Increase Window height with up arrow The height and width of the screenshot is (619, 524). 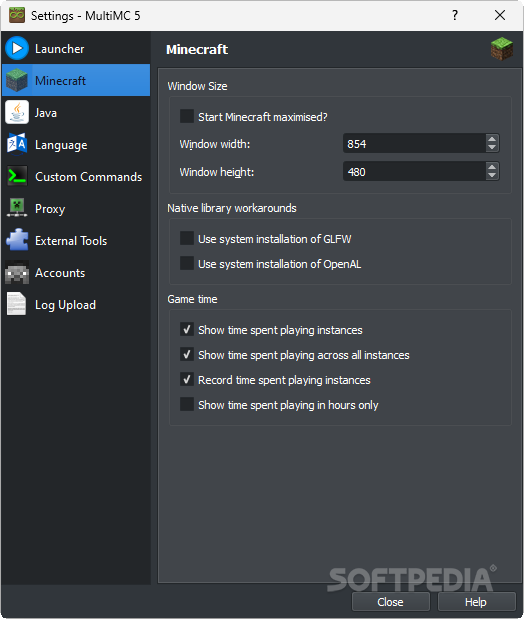pos(492,167)
